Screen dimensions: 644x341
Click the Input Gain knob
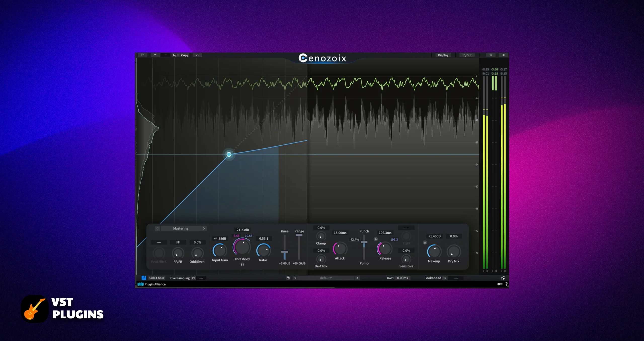click(x=220, y=251)
